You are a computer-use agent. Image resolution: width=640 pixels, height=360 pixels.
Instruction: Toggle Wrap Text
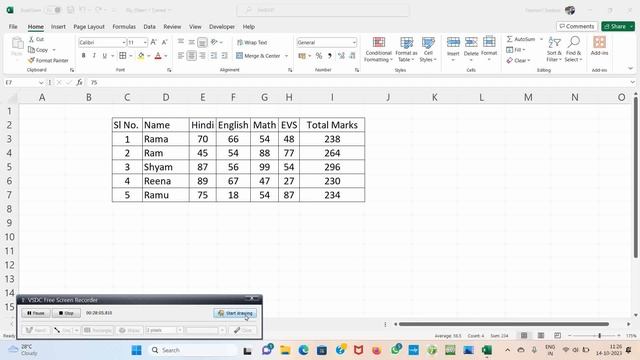(x=252, y=42)
